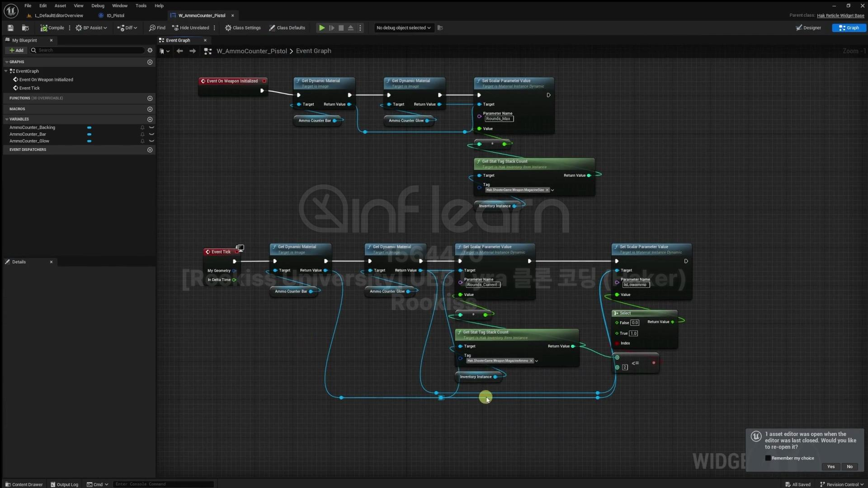Switch to Designer mode

pyautogui.click(x=808, y=28)
